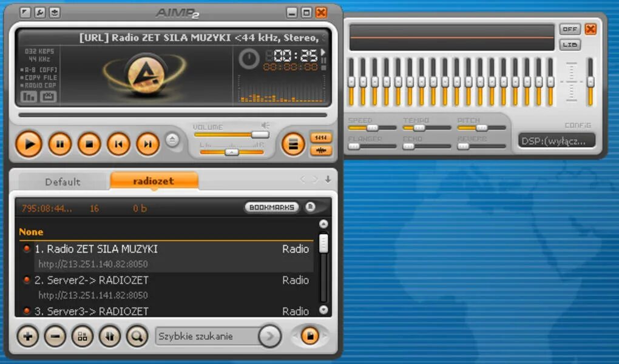
Task: Collapse the None playlist group
Action: pos(31,232)
